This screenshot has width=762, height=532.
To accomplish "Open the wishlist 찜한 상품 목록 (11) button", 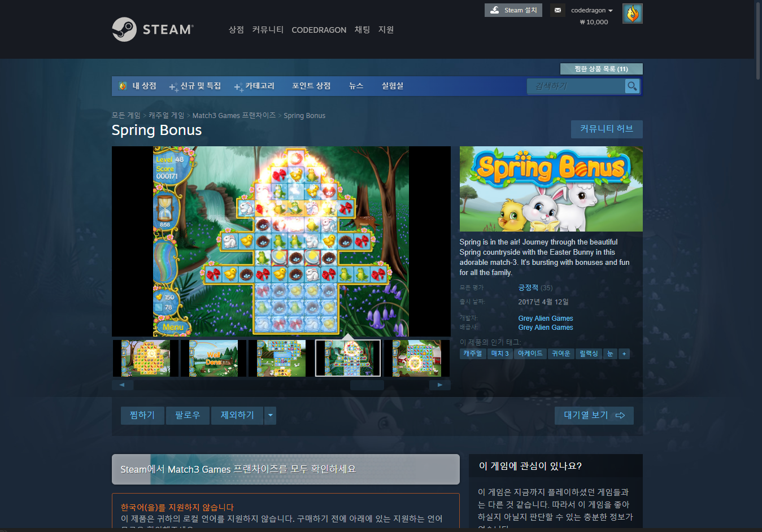I will click(x=601, y=69).
